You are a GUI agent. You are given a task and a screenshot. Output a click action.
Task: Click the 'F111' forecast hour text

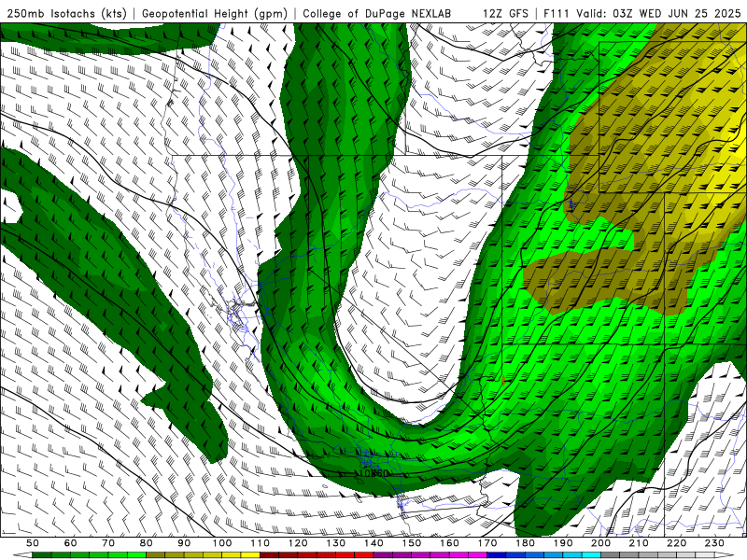pyautogui.click(x=557, y=13)
